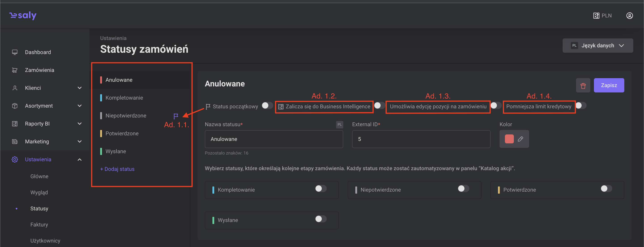The height and width of the screenshot is (247, 644).
Task: Click the Zamówienia cart icon
Action: [15, 70]
